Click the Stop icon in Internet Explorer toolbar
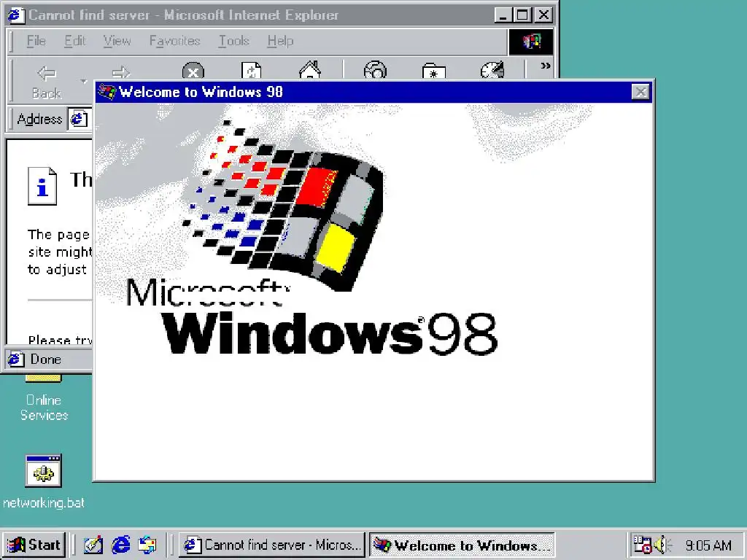 click(x=193, y=71)
